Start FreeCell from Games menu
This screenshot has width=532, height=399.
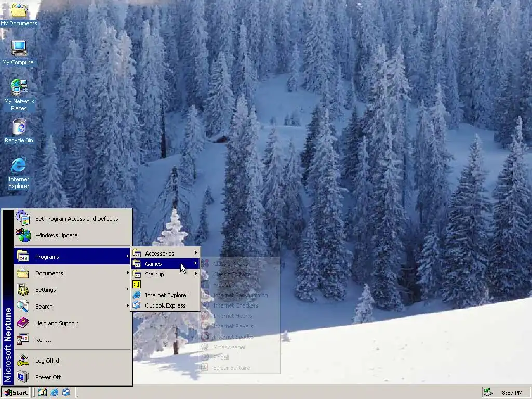240,285
